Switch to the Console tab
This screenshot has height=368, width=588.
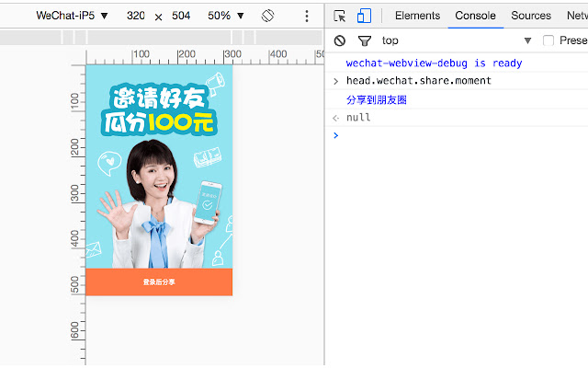point(476,16)
